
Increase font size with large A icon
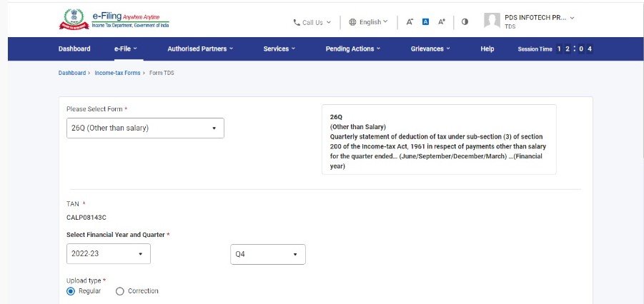point(442,22)
